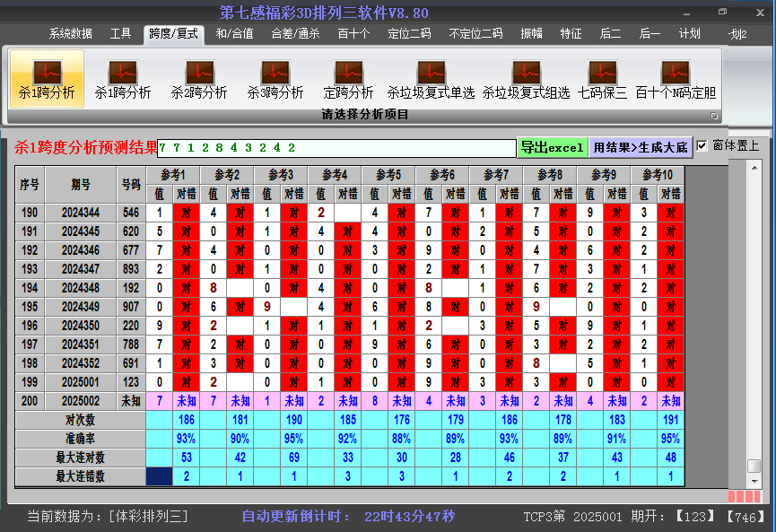Click number cell 907
Image resolution: width=776 pixels, height=532 pixels.
click(x=131, y=307)
